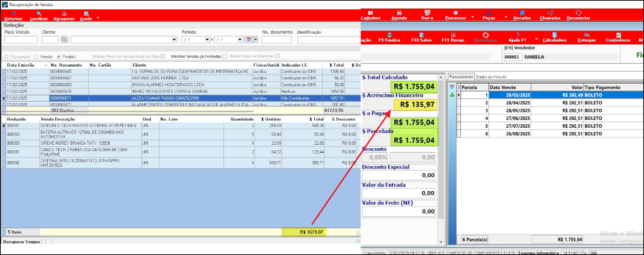Image resolution: width=644 pixels, height=255 pixels.
Task: Open the Período end date dropdown
Action: coord(240,40)
